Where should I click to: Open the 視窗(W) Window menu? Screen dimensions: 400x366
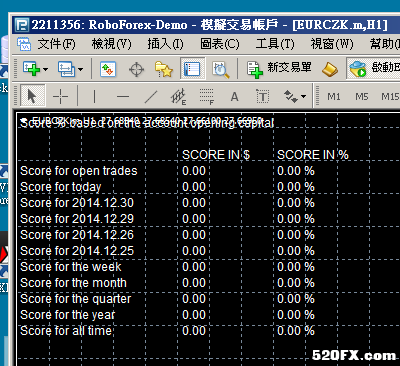332,44
